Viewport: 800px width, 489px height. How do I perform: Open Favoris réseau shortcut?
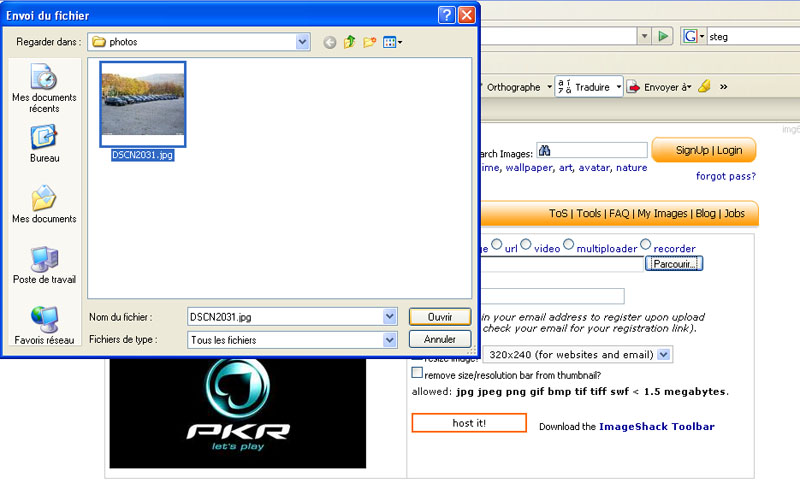click(x=44, y=326)
